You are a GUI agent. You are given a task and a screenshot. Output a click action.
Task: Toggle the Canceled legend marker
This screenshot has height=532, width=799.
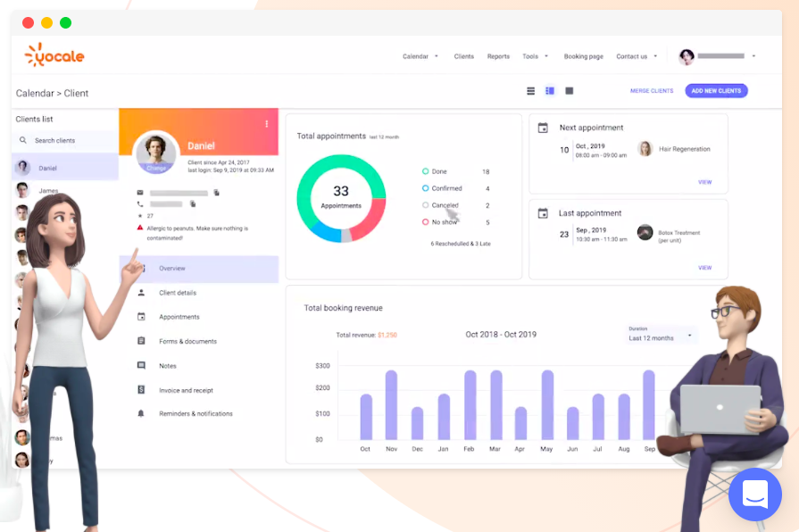[x=425, y=204]
